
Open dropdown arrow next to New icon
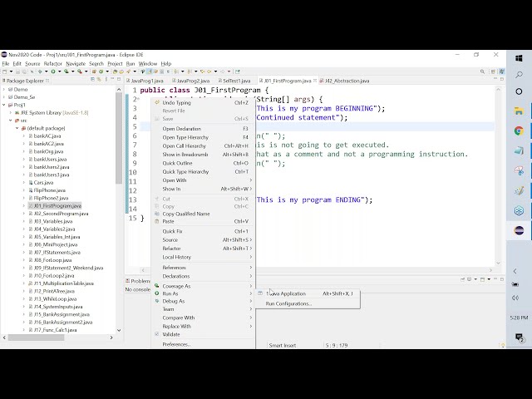point(11,71)
